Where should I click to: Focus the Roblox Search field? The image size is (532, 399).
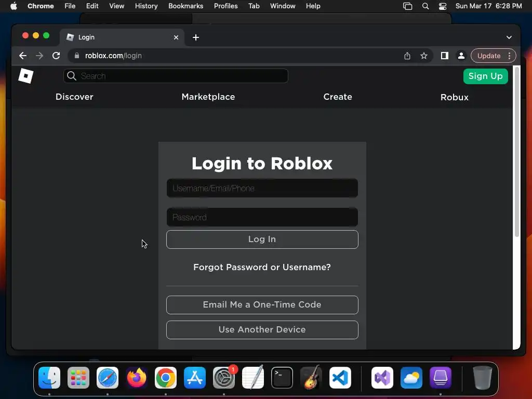point(176,76)
